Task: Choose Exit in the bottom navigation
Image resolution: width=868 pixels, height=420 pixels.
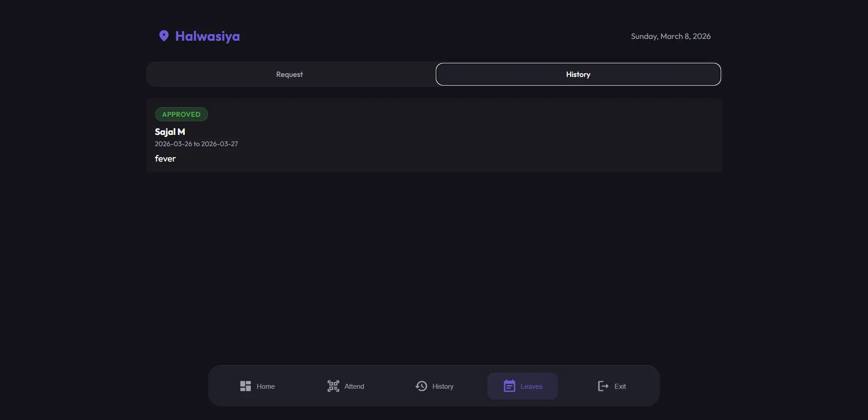Action: [x=611, y=386]
